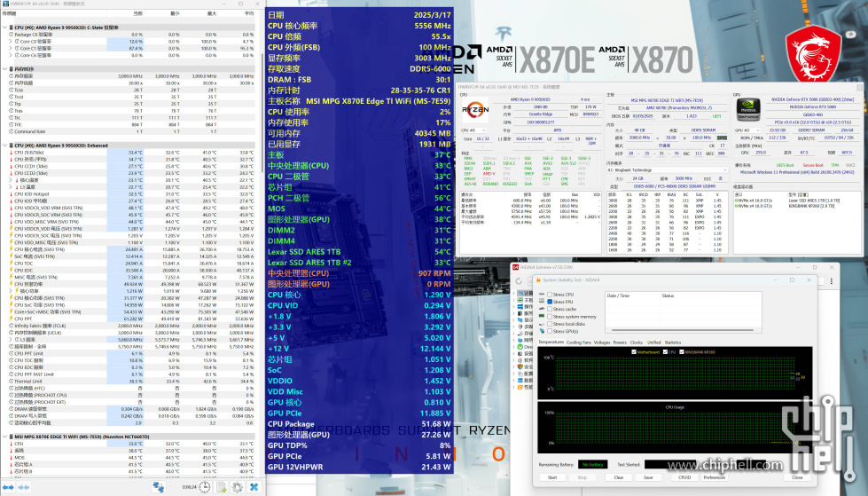Image resolution: width=868 pixels, height=496 pixels.
Task: Select the green DirectX icon in AIDA64 tree
Action: (x=520, y=347)
